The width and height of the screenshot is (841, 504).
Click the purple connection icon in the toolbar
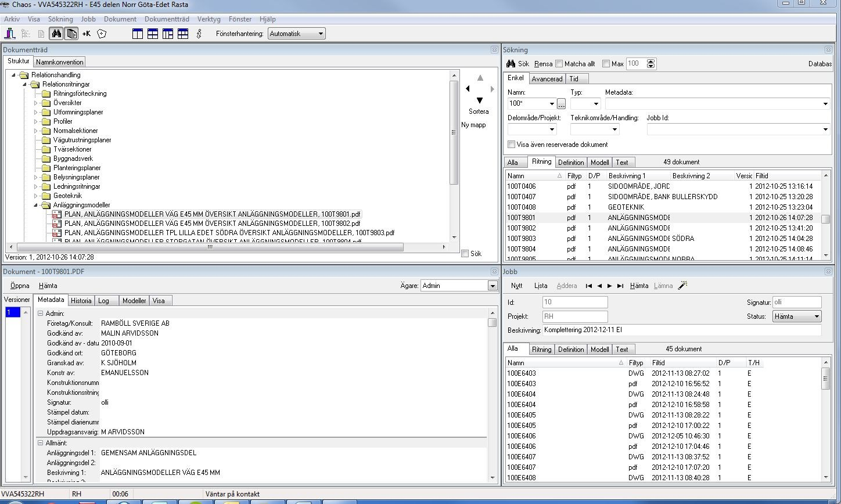coord(11,34)
